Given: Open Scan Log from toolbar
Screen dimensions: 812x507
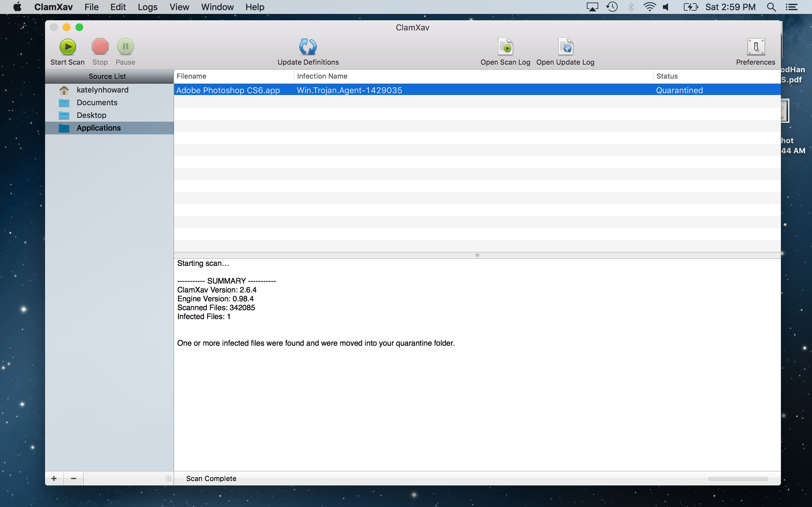Looking at the screenshot, I should pyautogui.click(x=505, y=47).
